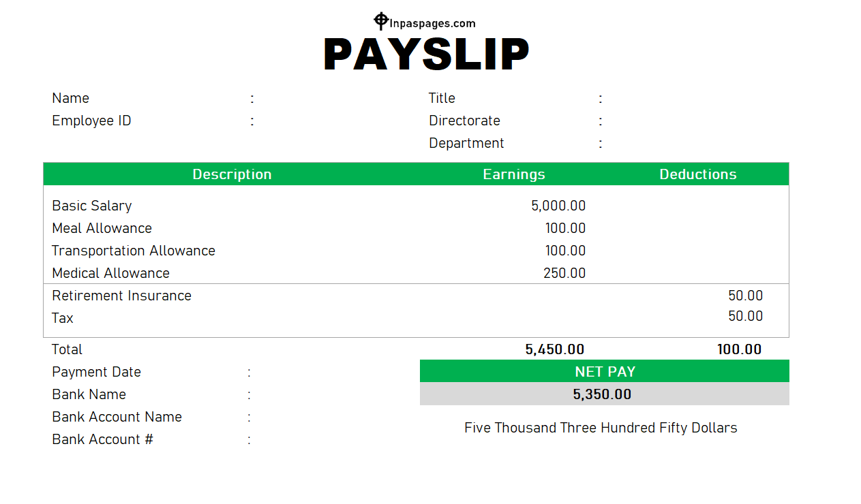
Task: Click the Employee ID field label
Action: (91, 121)
